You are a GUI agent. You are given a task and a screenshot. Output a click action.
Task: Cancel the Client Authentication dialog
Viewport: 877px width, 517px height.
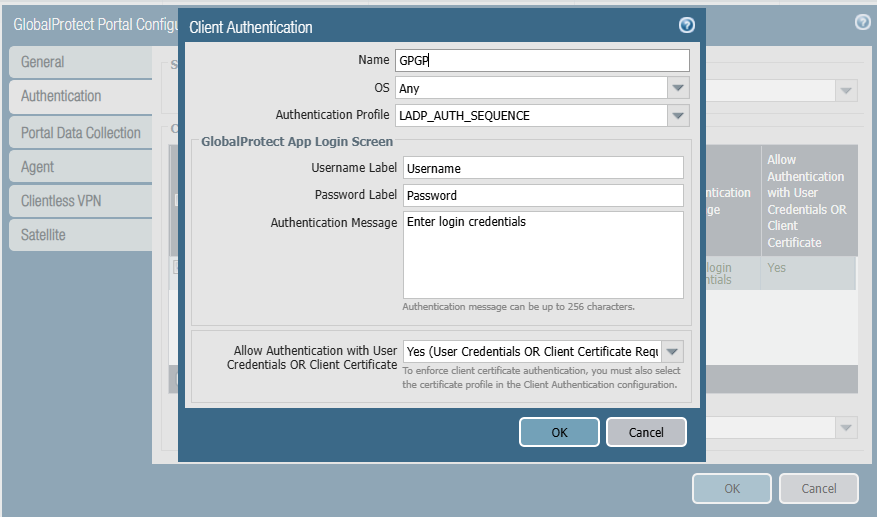(646, 432)
